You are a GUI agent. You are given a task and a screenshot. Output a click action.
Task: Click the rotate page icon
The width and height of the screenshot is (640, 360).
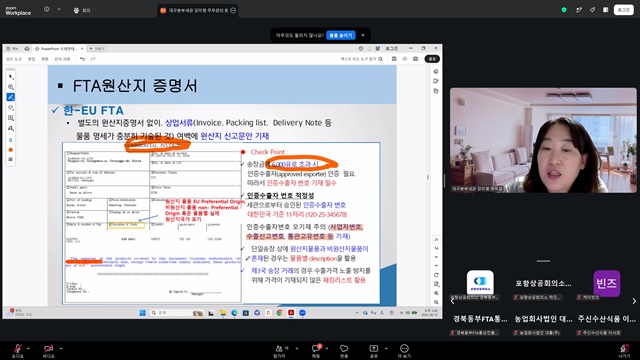[436, 275]
